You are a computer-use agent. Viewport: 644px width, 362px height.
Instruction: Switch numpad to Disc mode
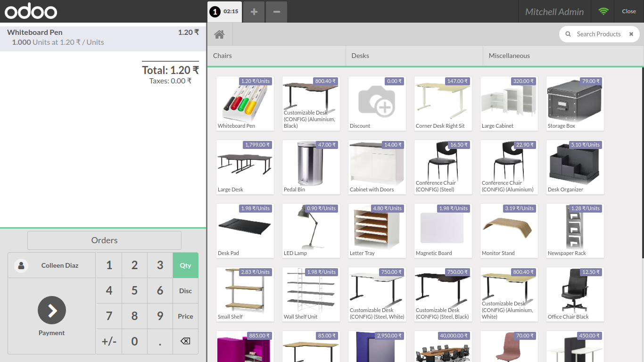tap(185, 291)
